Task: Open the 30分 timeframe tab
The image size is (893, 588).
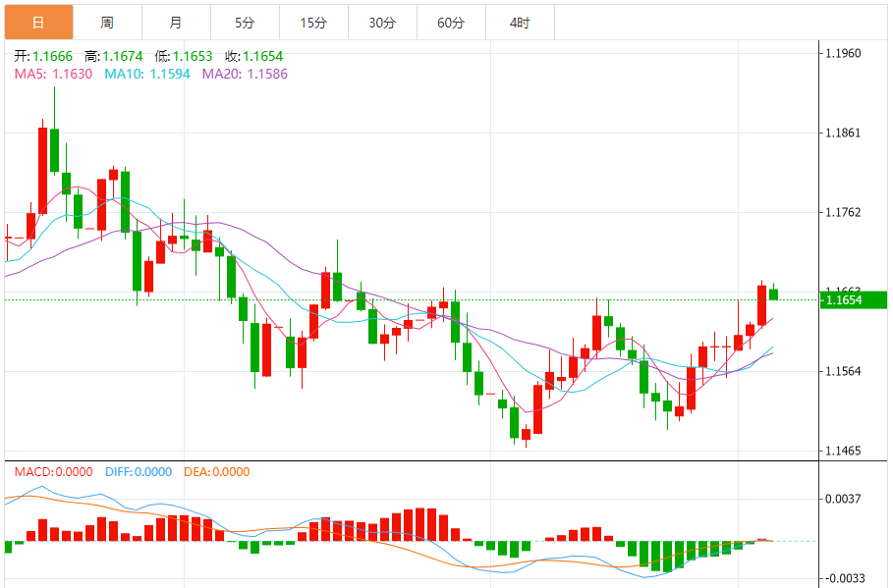Action: [382, 23]
